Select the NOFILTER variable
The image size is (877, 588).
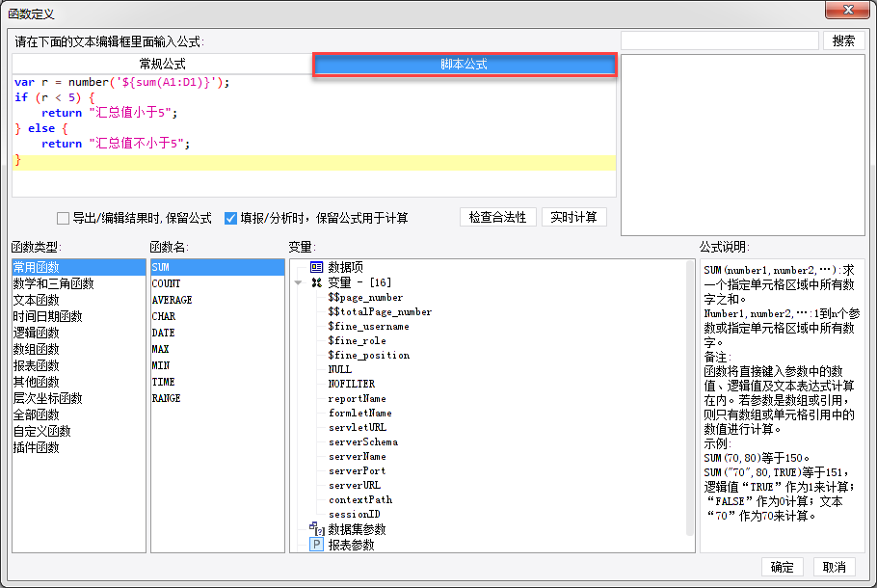(351, 384)
